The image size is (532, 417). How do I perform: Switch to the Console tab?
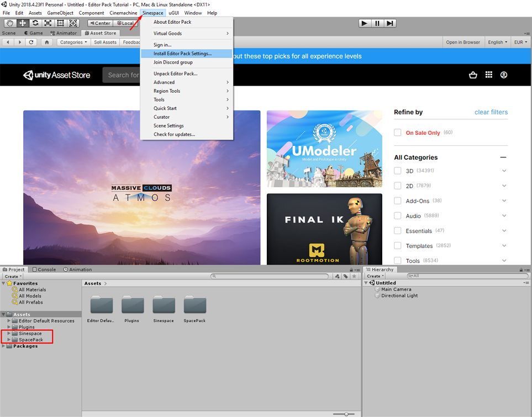coord(44,270)
